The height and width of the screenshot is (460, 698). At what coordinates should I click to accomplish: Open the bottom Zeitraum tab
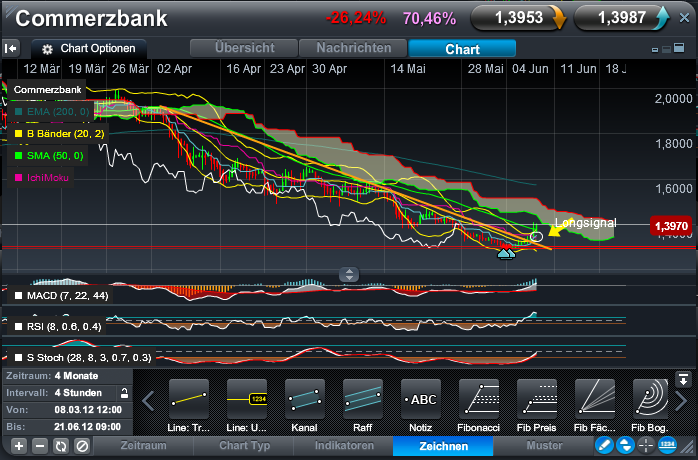(x=143, y=446)
